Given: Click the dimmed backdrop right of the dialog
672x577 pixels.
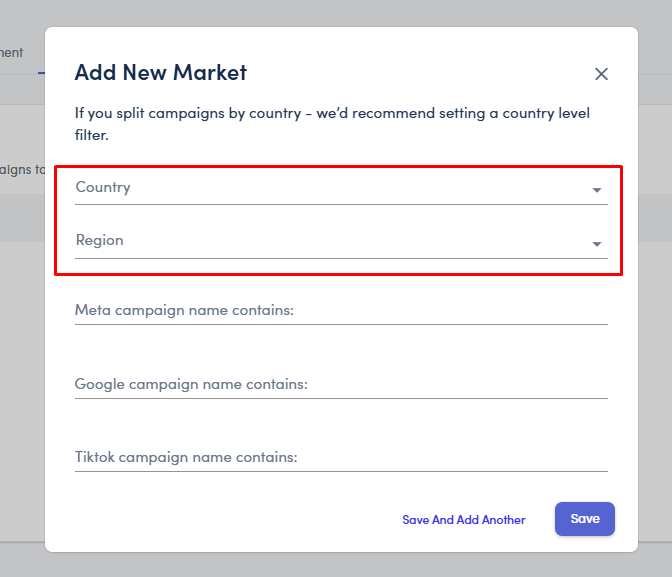Looking at the screenshot, I should tap(655, 300).
